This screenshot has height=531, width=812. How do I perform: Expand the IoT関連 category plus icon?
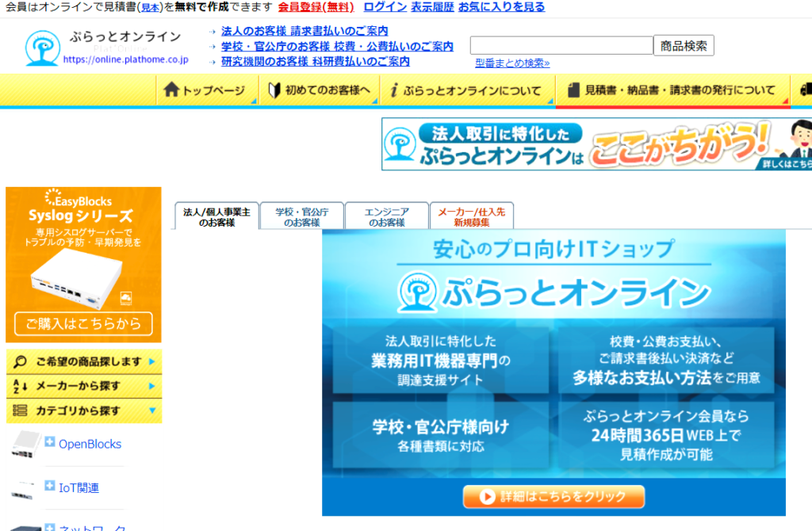point(50,486)
